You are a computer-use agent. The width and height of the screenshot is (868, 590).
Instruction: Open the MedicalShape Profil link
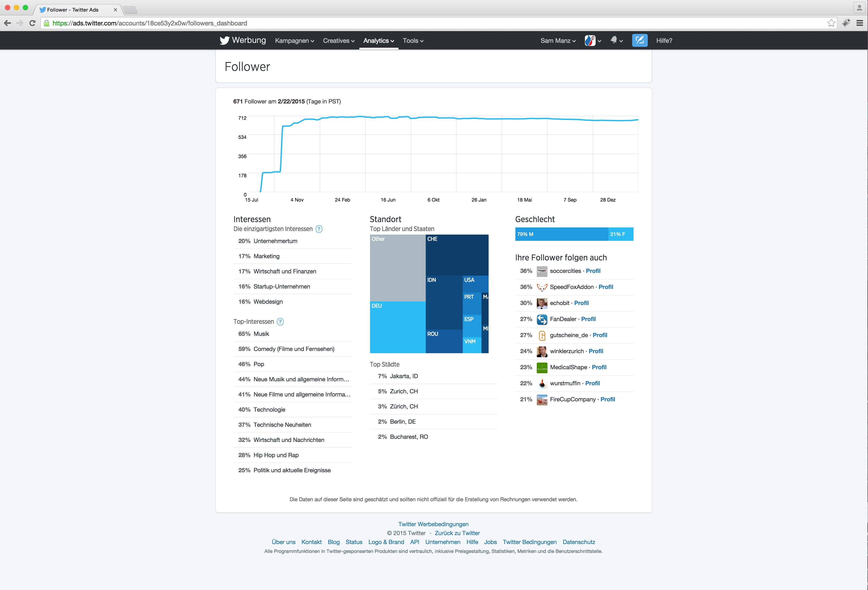coord(599,367)
